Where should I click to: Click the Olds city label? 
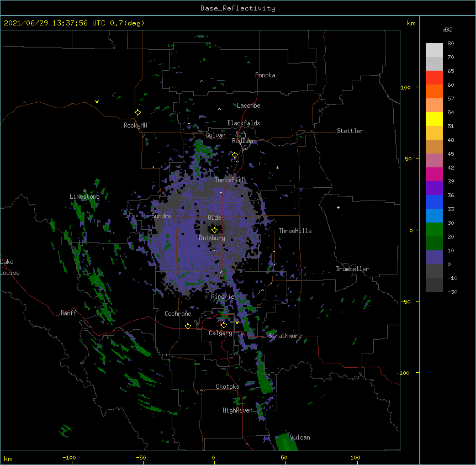tap(214, 218)
